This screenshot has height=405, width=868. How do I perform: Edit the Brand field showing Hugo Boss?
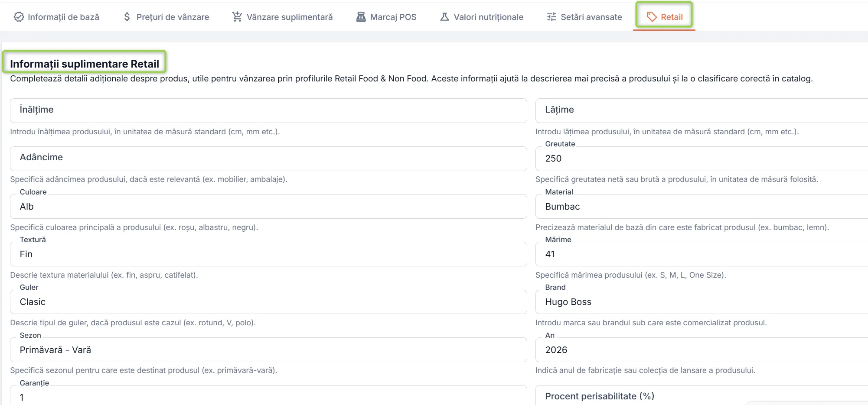click(702, 302)
